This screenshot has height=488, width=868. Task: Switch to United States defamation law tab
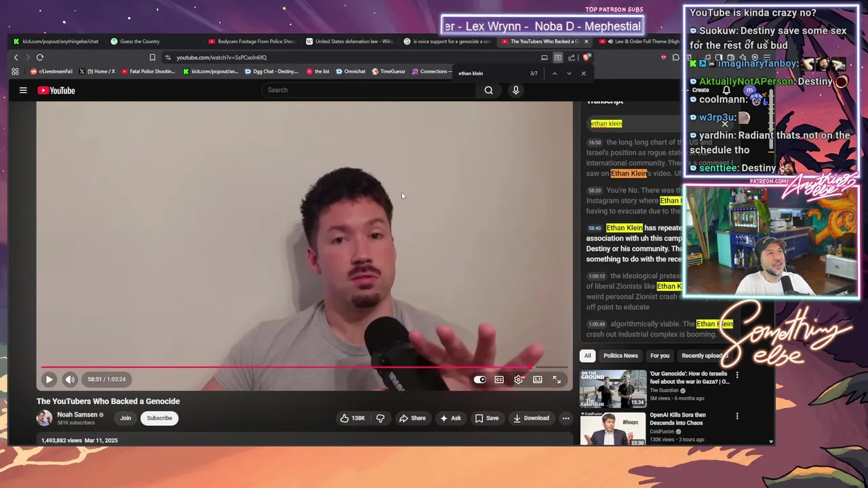pyautogui.click(x=349, y=41)
